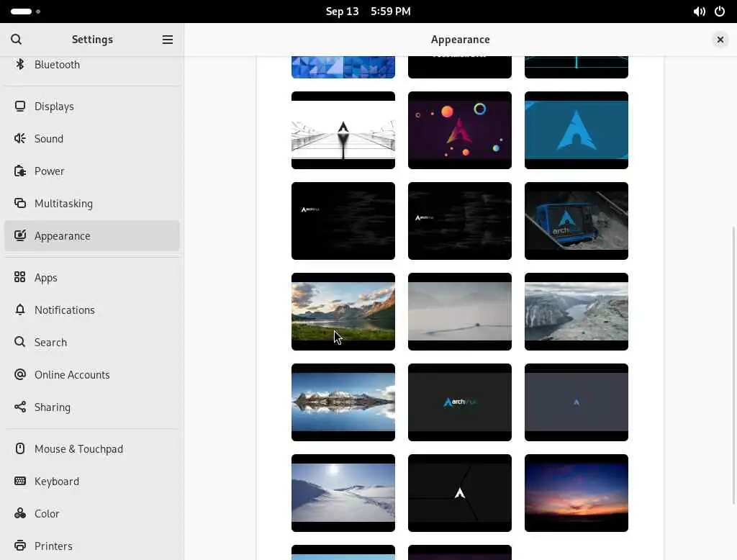Viewport: 737px width, 560px height.
Task: Select the Keyboard label in sidebar
Action: click(x=57, y=482)
